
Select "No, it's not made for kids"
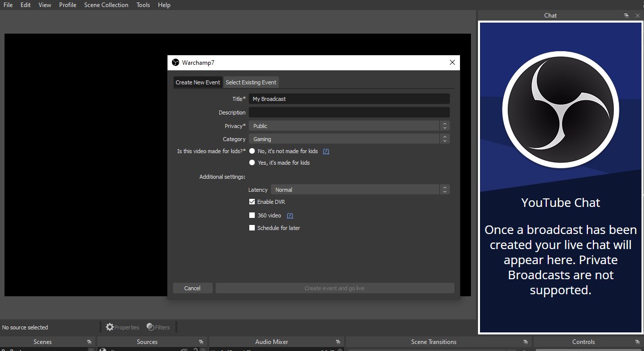point(252,151)
